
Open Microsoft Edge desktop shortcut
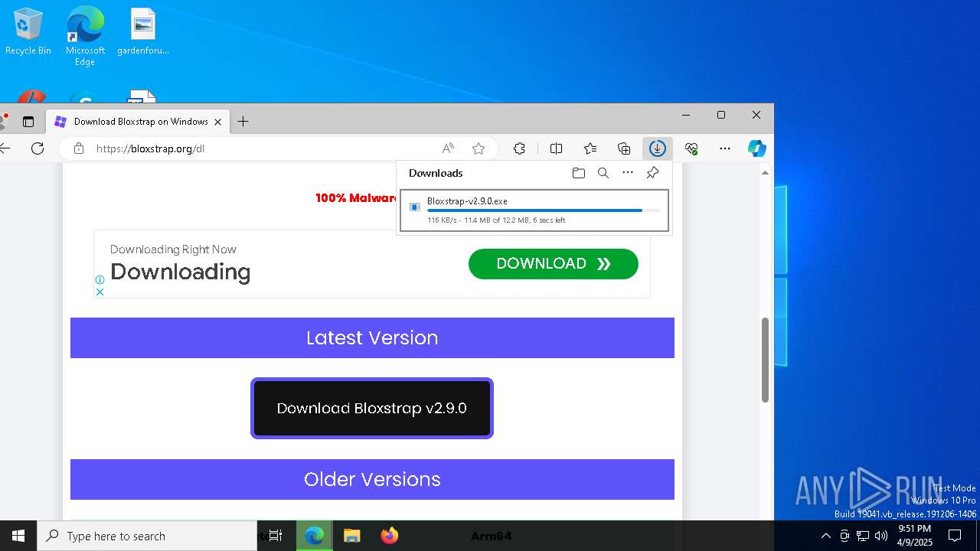[85, 35]
